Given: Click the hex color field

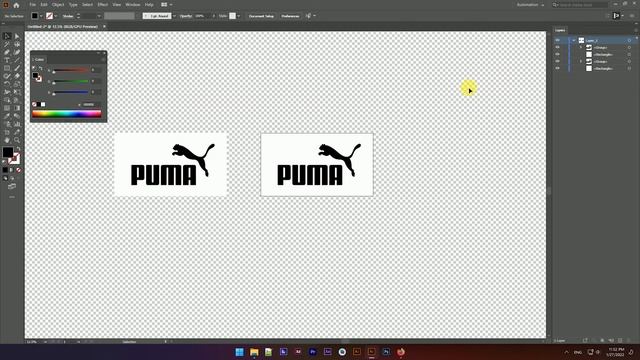Looking at the screenshot, I should 89,104.
